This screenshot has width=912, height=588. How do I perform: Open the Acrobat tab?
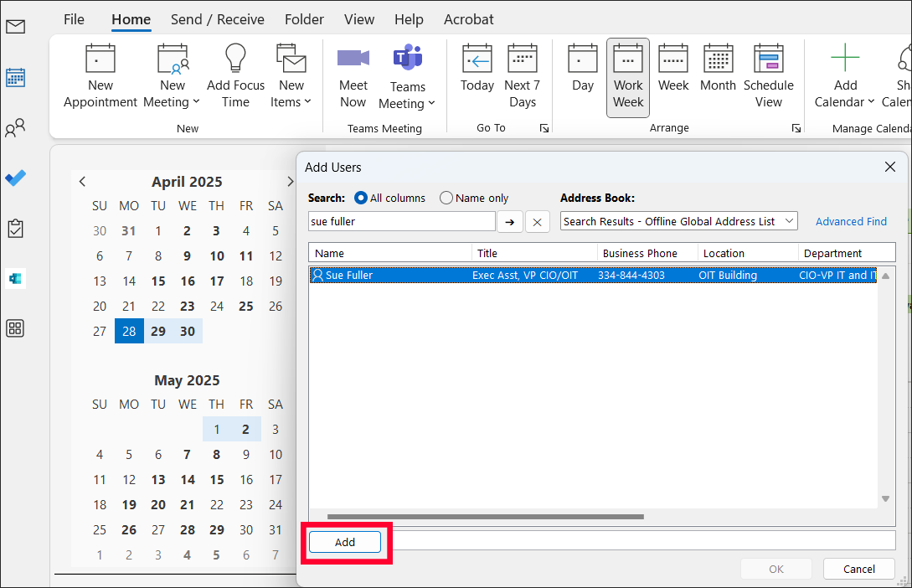click(x=468, y=20)
